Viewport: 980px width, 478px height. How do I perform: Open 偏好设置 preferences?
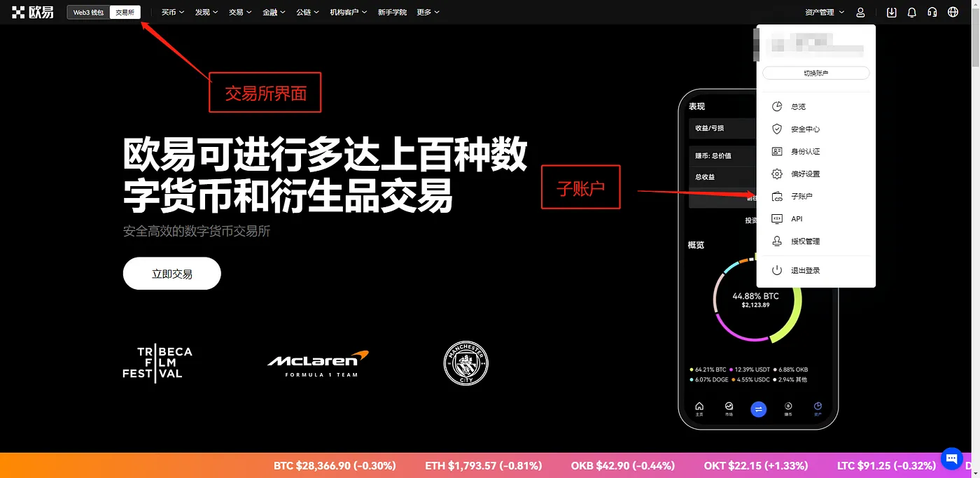click(815, 174)
